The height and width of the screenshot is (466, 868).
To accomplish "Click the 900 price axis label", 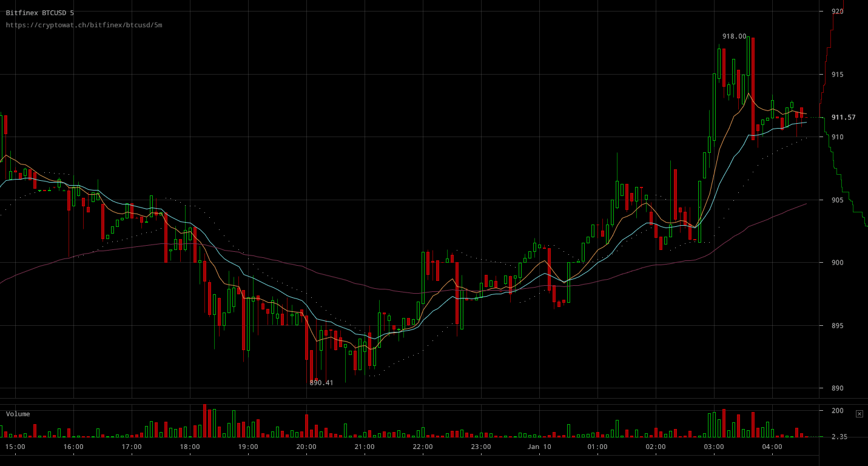I will click(837, 263).
